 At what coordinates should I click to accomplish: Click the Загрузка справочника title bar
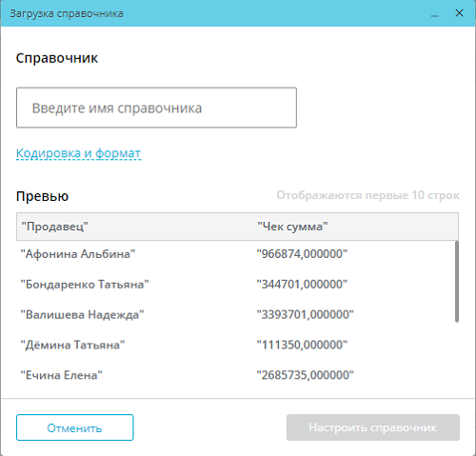tap(216, 13)
